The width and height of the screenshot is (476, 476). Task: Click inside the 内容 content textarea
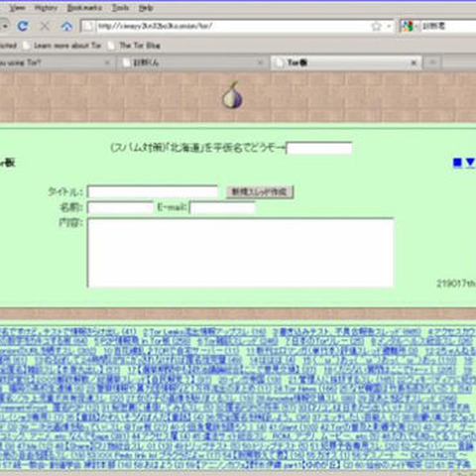pyautogui.click(x=241, y=253)
